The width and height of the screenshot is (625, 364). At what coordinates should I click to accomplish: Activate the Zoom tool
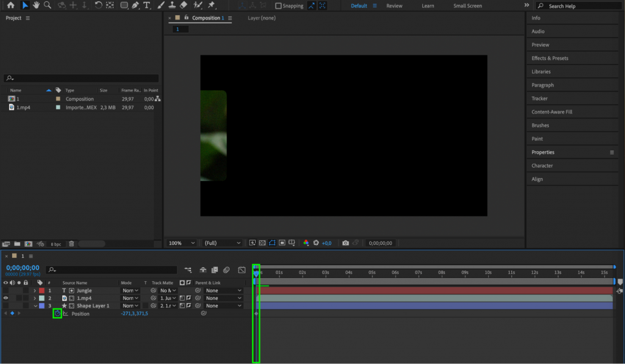tap(46, 5)
